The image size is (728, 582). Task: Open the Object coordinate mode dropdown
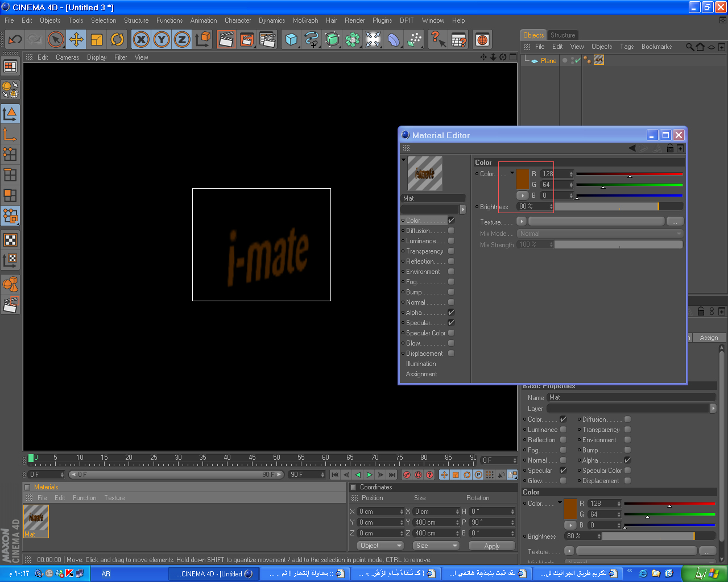pos(380,546)
